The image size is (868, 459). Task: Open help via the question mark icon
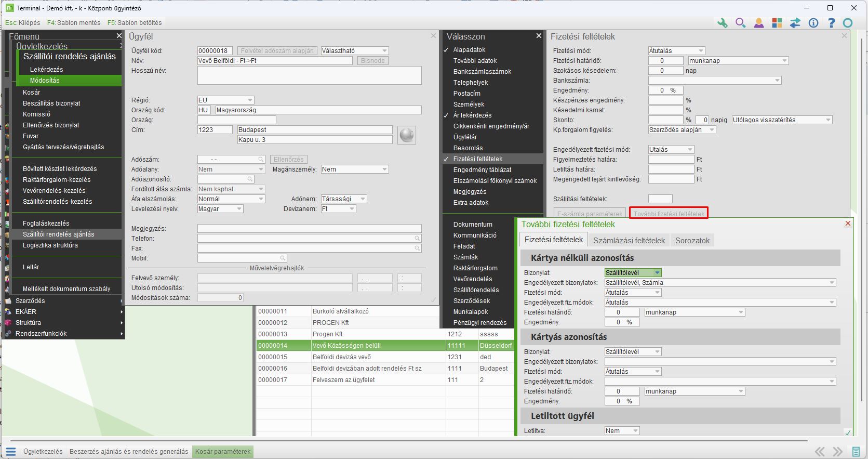(831, 23)
